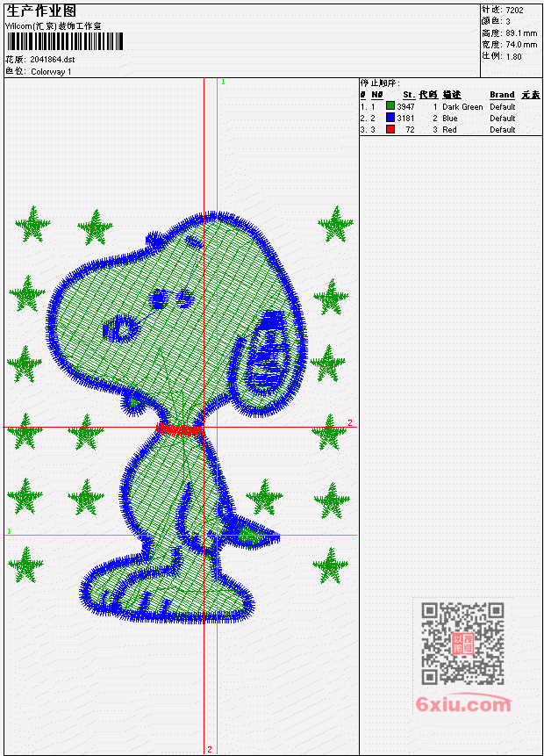The height and width of the screenshot is (756, 544).
Task: Click the Dark Green description text
Action: tap(462, 106)
